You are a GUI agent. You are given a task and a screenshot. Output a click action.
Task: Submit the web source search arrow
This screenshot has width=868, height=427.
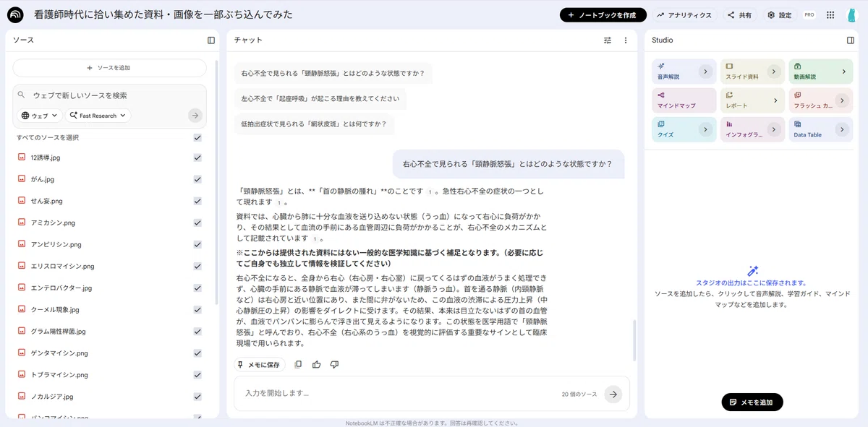(195, 116)
